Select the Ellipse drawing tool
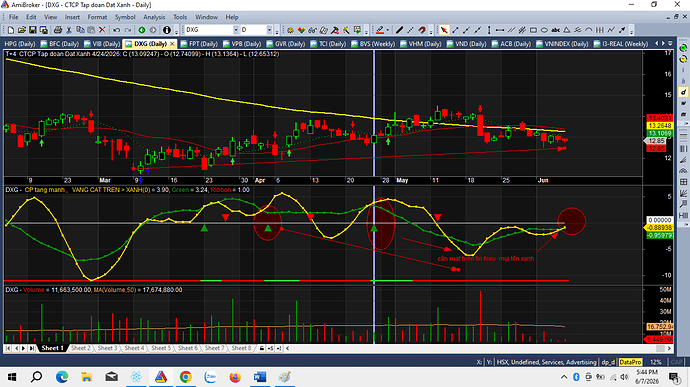The width and height of the screenshot is (690, 387). coord(544,30)
